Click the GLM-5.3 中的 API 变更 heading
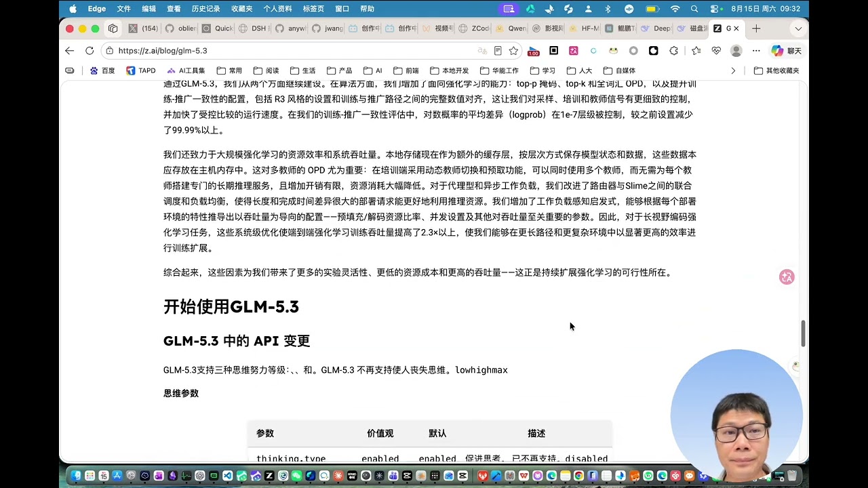Image resolution: width=868 pixels, height=488 pixels. coord(237,341)
